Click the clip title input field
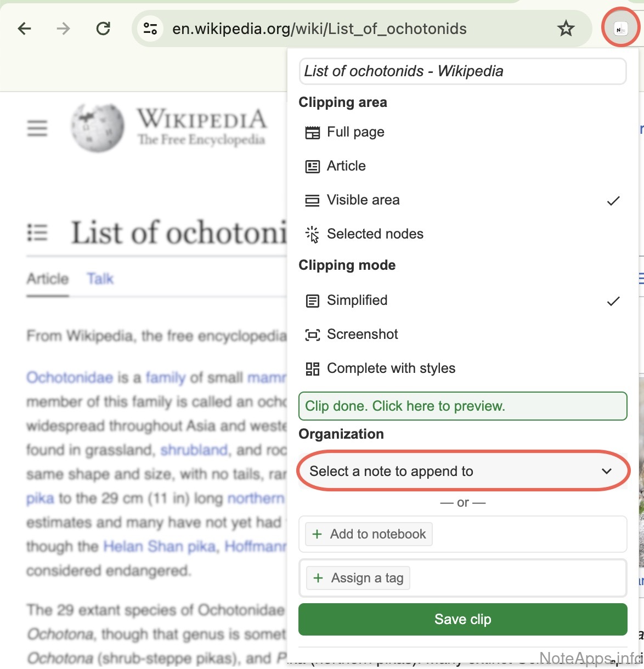644x669 pixels. tap(462, 71)
